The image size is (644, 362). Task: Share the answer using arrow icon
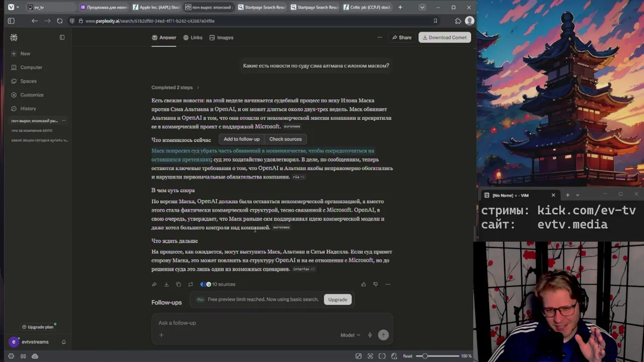(154, 285)
